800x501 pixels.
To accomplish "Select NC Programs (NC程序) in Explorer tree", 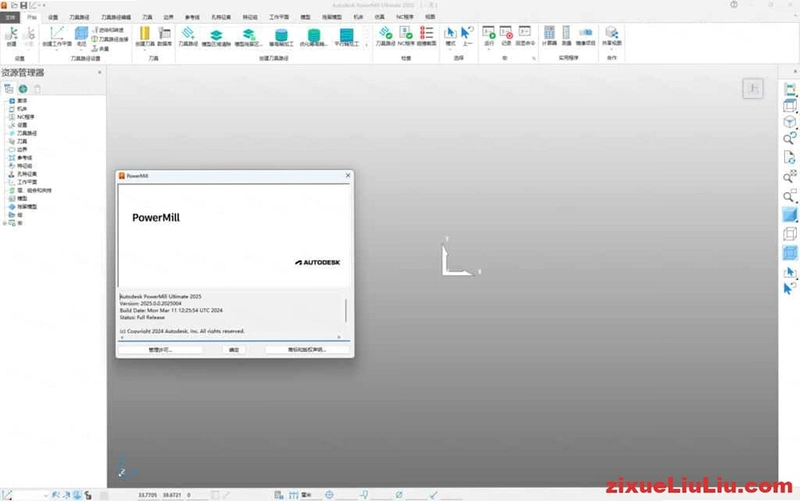I will 21,117.
